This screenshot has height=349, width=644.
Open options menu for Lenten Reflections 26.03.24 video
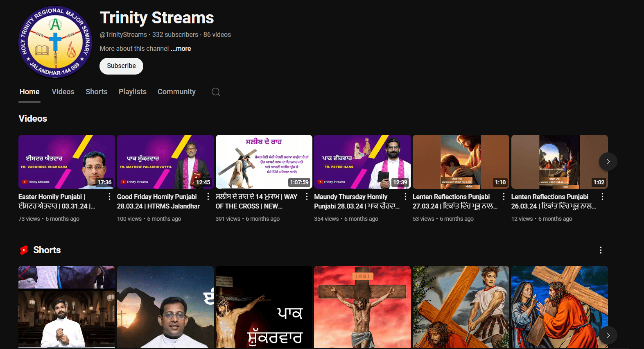click(602, 197)
